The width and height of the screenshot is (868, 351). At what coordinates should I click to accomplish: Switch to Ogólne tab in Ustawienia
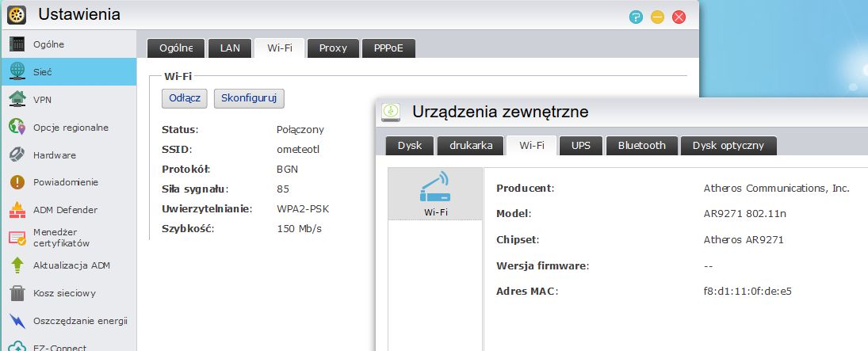(176, 48)
